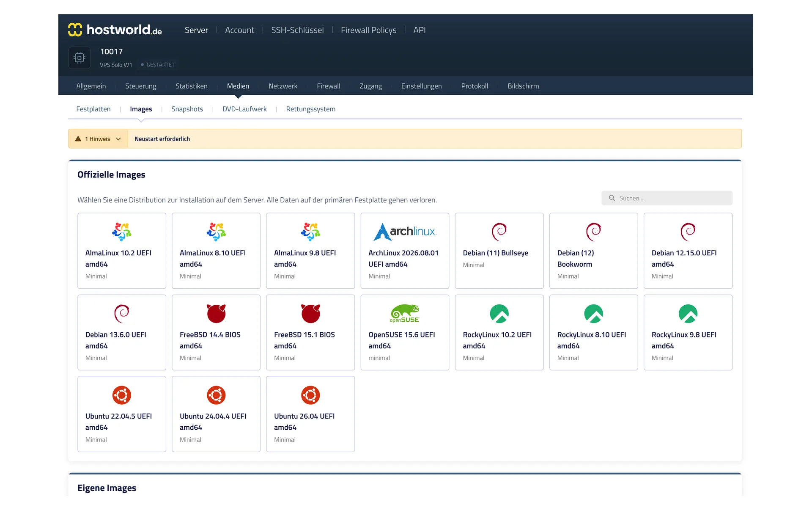Select the Ubuntu 22.04.5 UEFI logo
This screenshot has height=508, width=812.
click(x=122, y=395)
